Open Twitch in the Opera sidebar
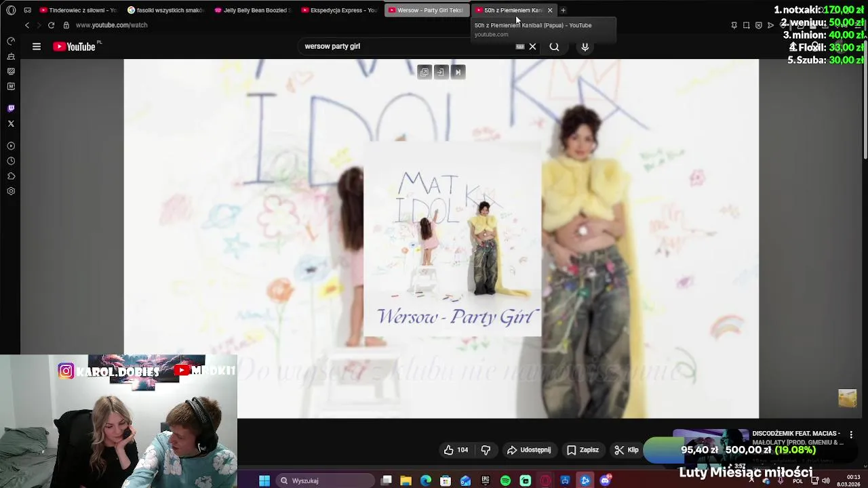This screenshot has width=868, height=488. (x=11, y=108)
